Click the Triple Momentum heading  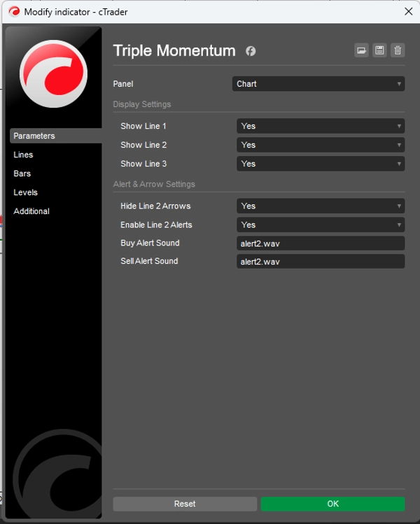pyautogui.click(x=174, y=51)
